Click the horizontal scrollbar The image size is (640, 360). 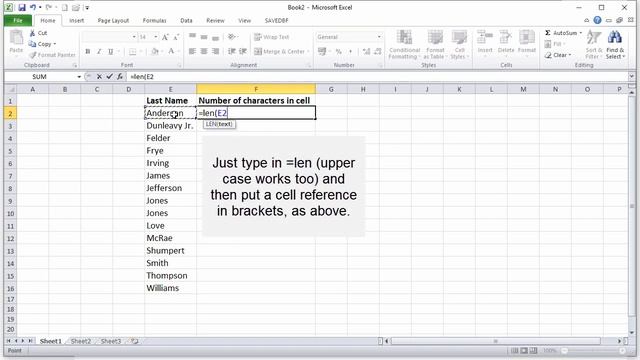click(495, 341)
